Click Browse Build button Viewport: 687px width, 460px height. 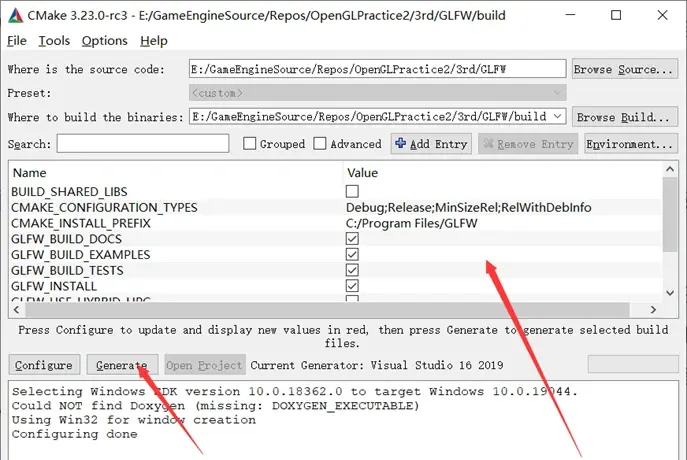pyautogui.click(x=623, y=117)
